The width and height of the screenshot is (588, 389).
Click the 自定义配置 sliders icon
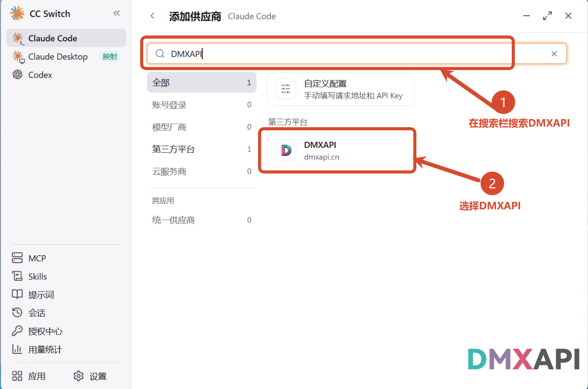(x=286, y=89)
